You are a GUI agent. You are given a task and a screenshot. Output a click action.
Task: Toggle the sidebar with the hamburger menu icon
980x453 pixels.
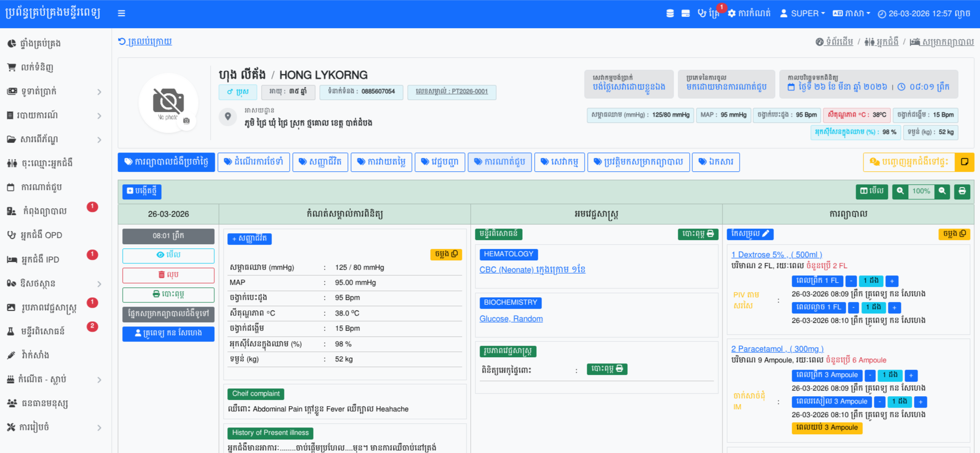tap(121, 14)
